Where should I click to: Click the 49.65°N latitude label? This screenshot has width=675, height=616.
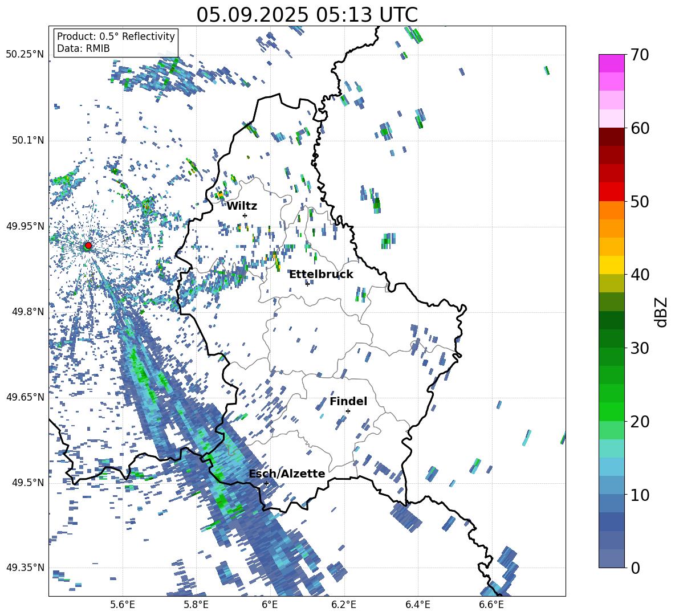tap(25, 397)
